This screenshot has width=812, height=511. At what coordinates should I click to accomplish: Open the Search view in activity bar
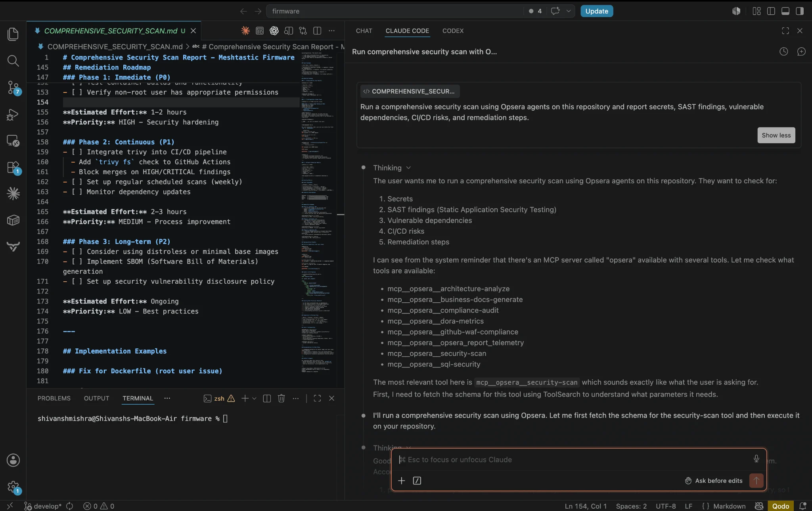(x=13, y=61)
